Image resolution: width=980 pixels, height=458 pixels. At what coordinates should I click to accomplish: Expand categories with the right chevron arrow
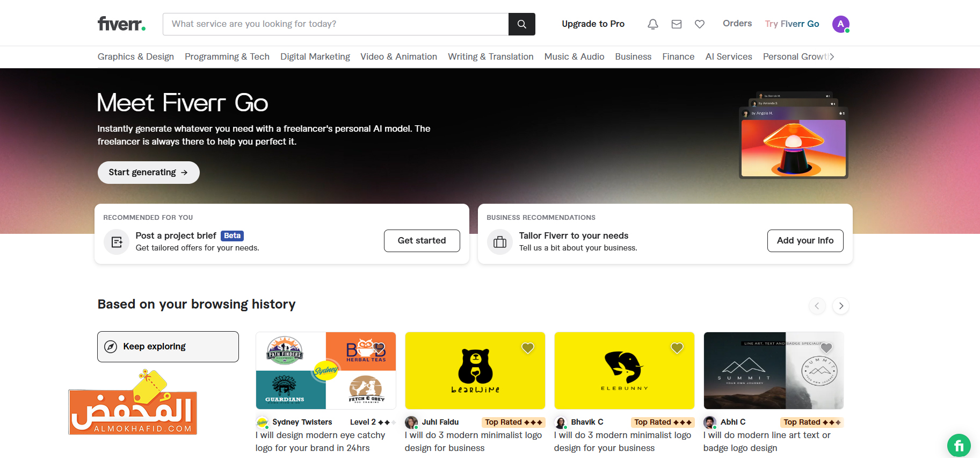pos(832,56)
